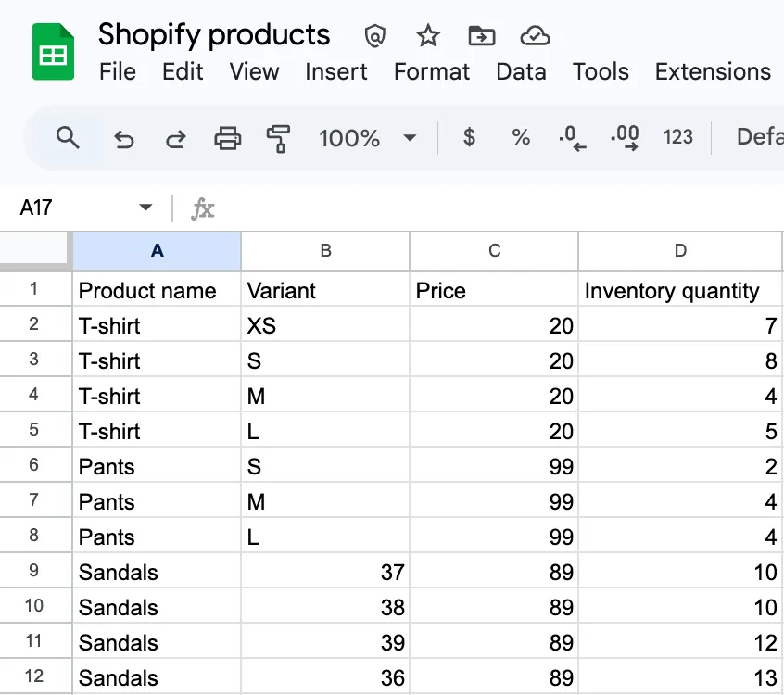Viewport: 784px width, 695px height.
Task: Open the 100% zoom dropdown
Action: (368, 138)
